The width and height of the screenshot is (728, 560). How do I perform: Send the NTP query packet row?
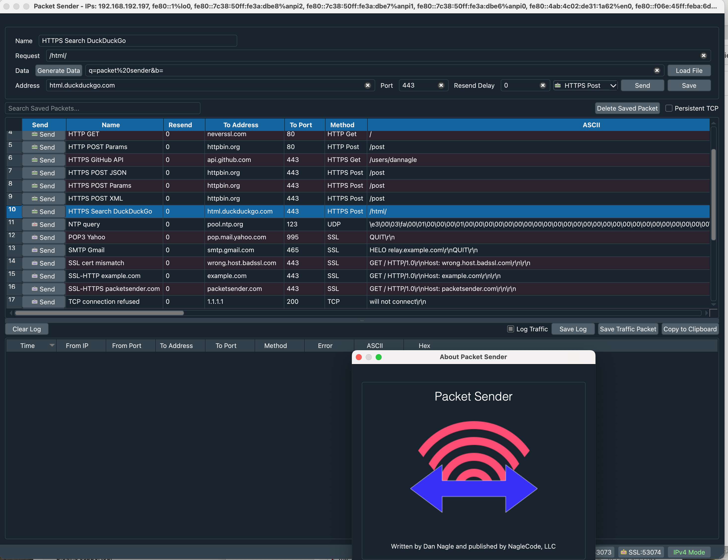tap(43, 224)
